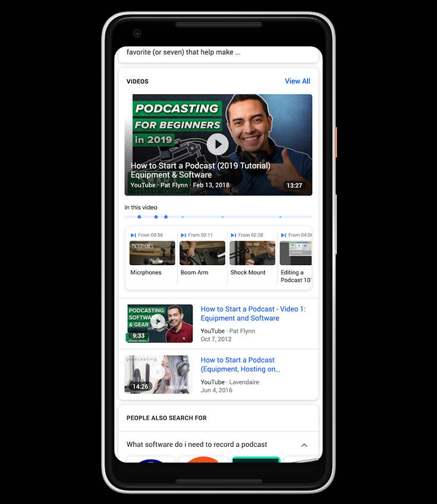This screenshot has height=504, width=437.
Task: Collapse What software do i need question
Action: tap(304, 445)
